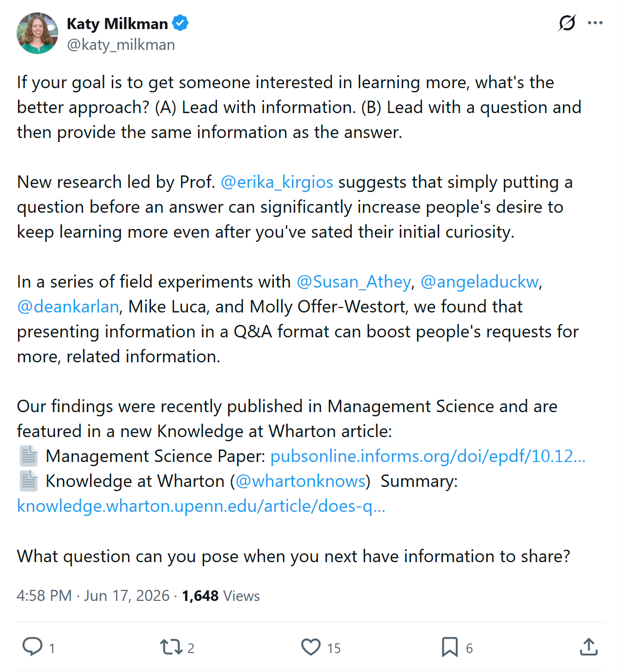Open the @Susan_Athey mention link
This screenshot has width=622, height=672.
tap(354, 282)
